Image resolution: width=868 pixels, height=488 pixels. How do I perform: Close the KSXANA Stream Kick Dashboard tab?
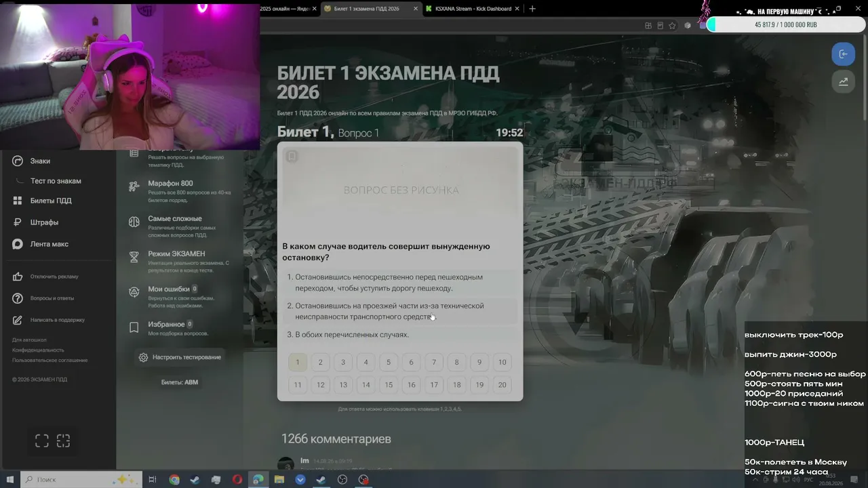tap(517, 9)
